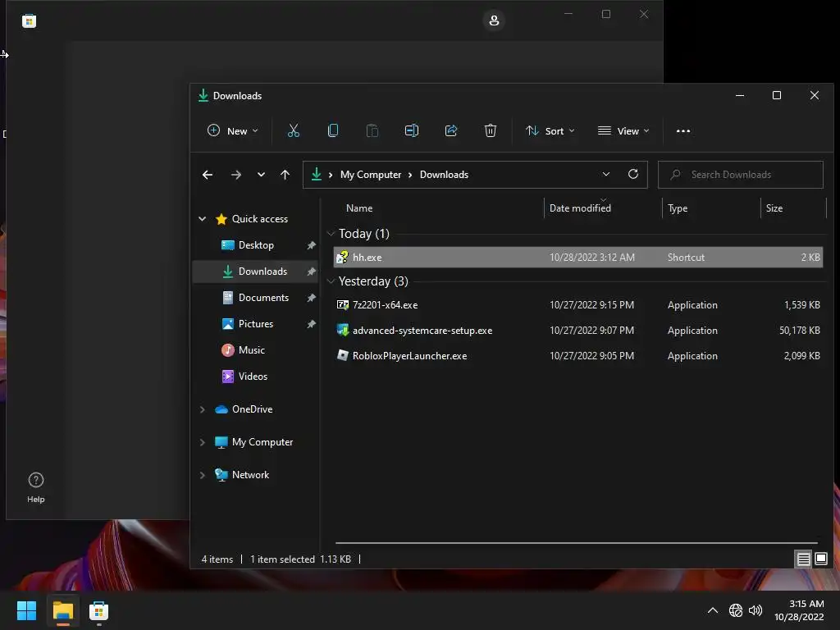Viewport: 840px width, 630px height.
Task: Click the hh.exe shortcut icon
Action: (342, 257)
